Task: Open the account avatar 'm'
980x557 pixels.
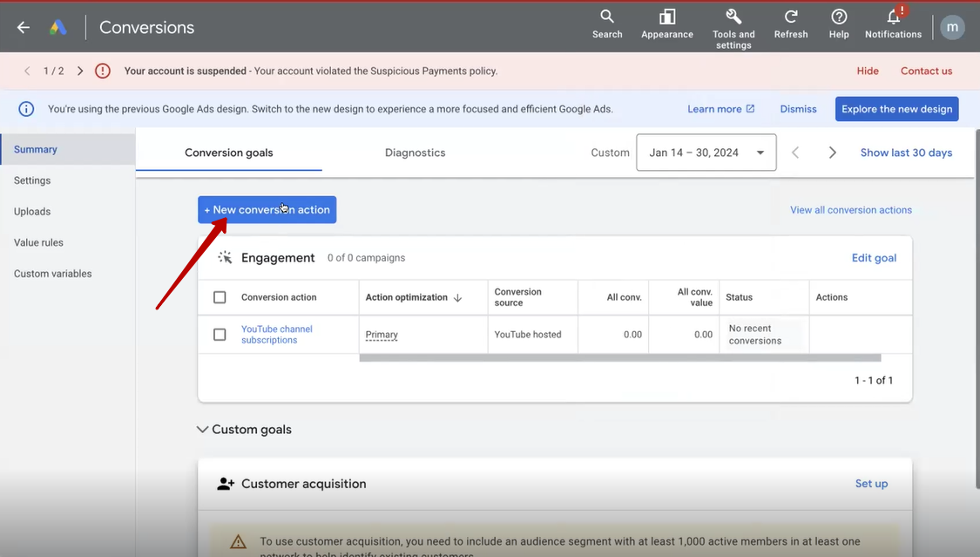Action: click(x=952, y=28)
